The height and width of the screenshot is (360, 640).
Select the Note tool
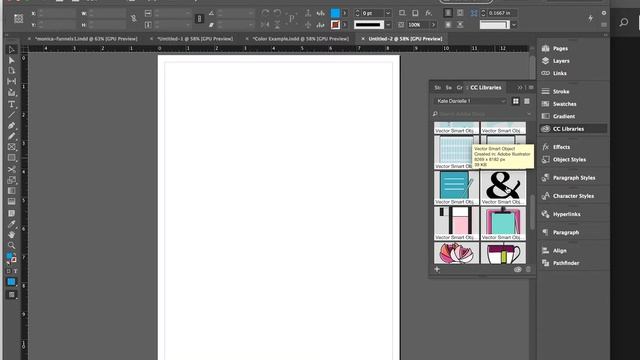coord(11,213)
